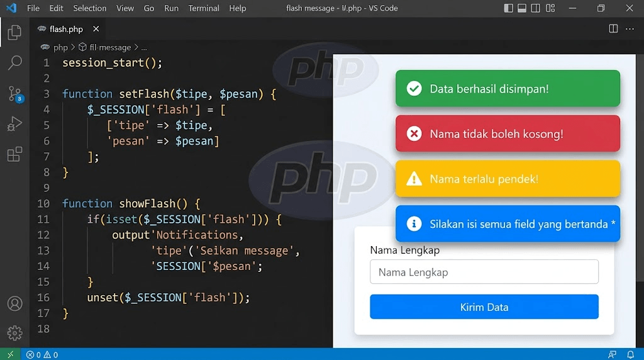Image resolution: width=644 pixels, height=360 pixels.
Task: Open the Selection menu
Action: (89, 8)
